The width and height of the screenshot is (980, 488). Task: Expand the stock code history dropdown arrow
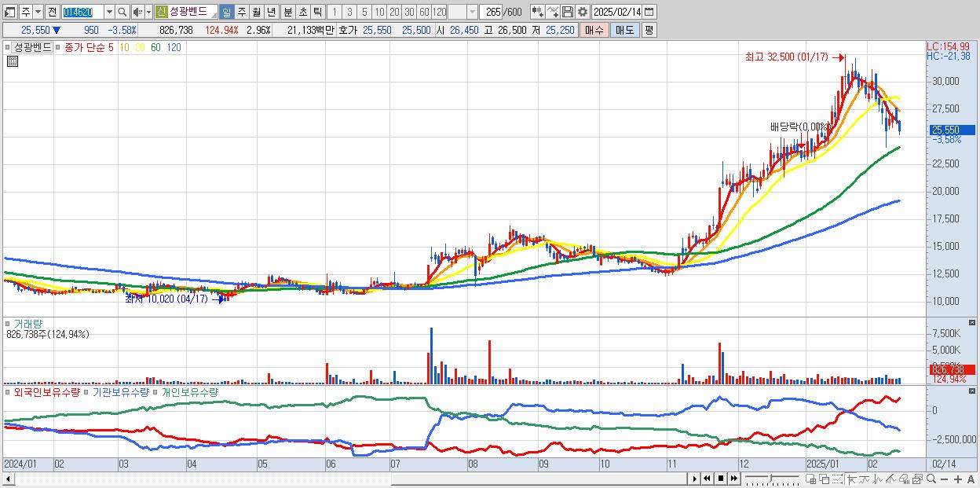point(109,12)
